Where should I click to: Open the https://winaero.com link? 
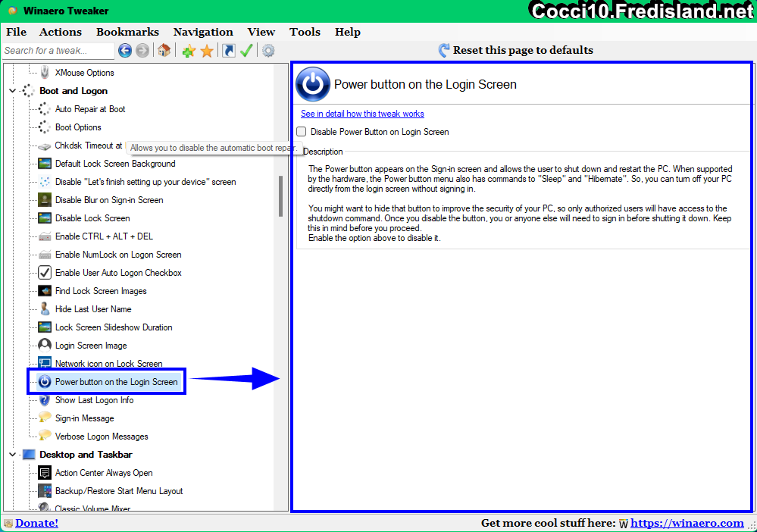(x=687, y=523)
